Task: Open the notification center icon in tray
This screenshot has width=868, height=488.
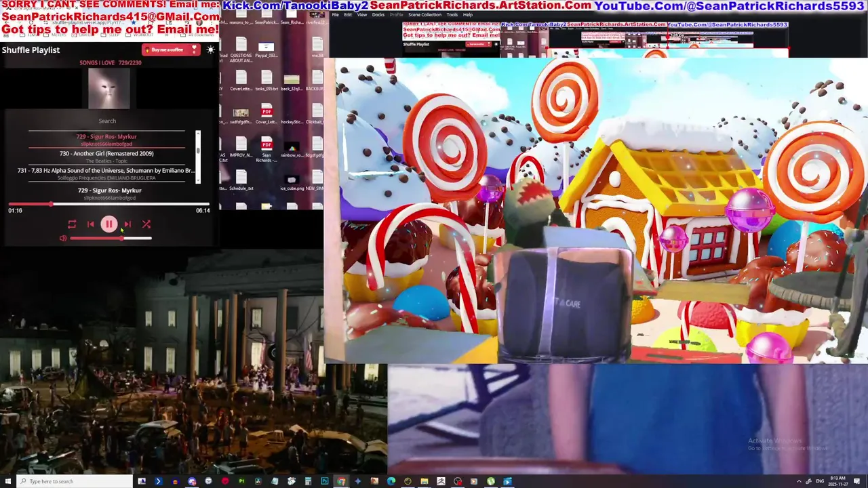Action: click(857, 481)
